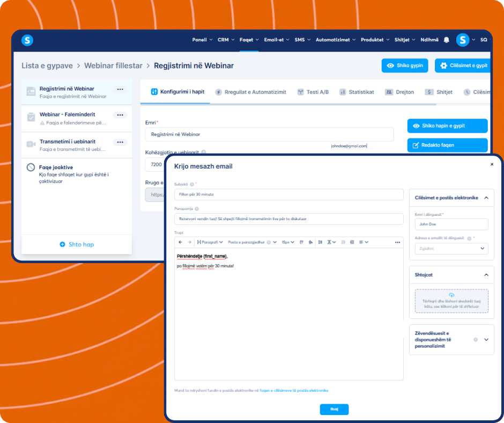
Task: Click inside the email body editor
Action: point(288,314)
